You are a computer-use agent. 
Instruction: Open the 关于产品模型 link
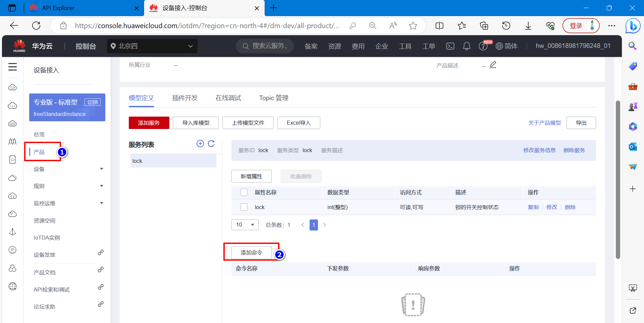pos(544,123)
